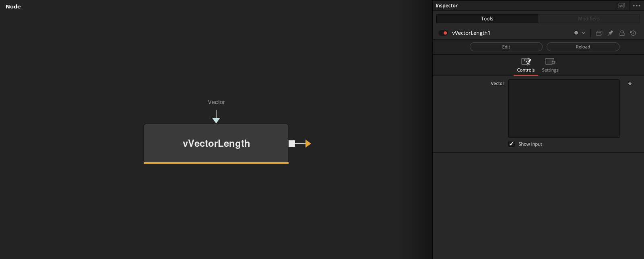Select the vVectorLength node
644x259 pixels.
coord(216,143)
